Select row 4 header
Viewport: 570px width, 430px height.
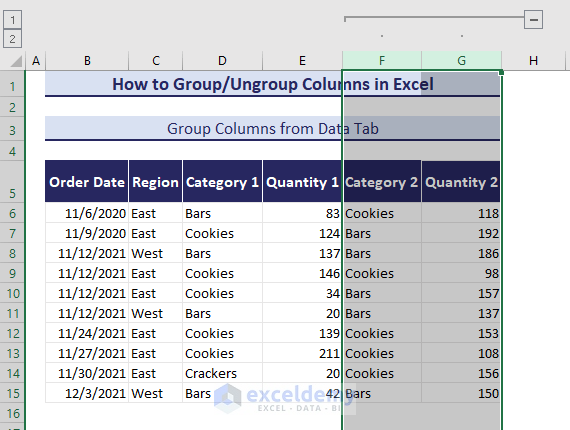[x=12, y=151]
